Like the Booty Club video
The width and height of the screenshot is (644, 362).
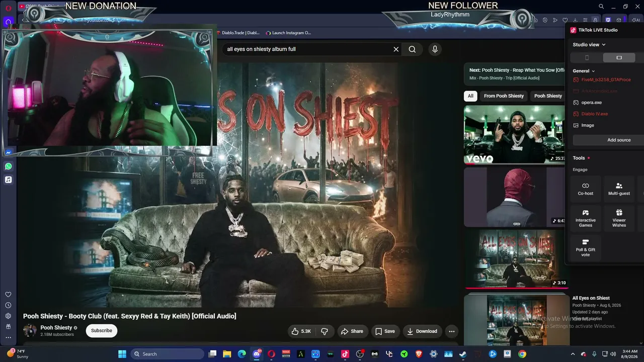(301, 331)
